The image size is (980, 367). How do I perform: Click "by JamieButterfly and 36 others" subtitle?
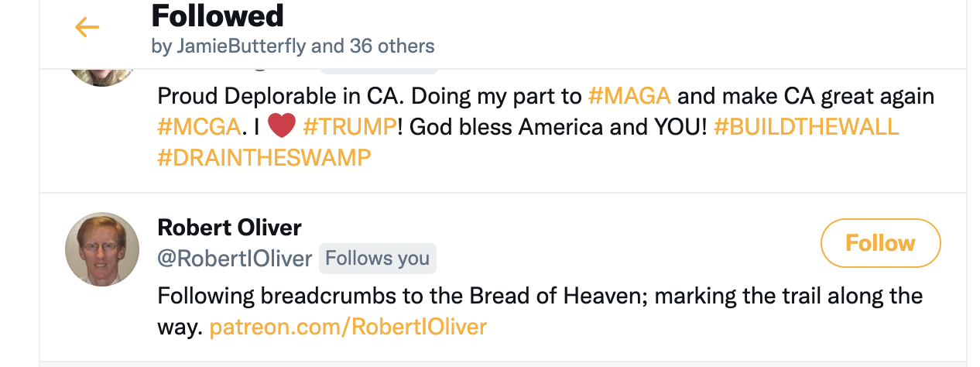pos(293,46)
